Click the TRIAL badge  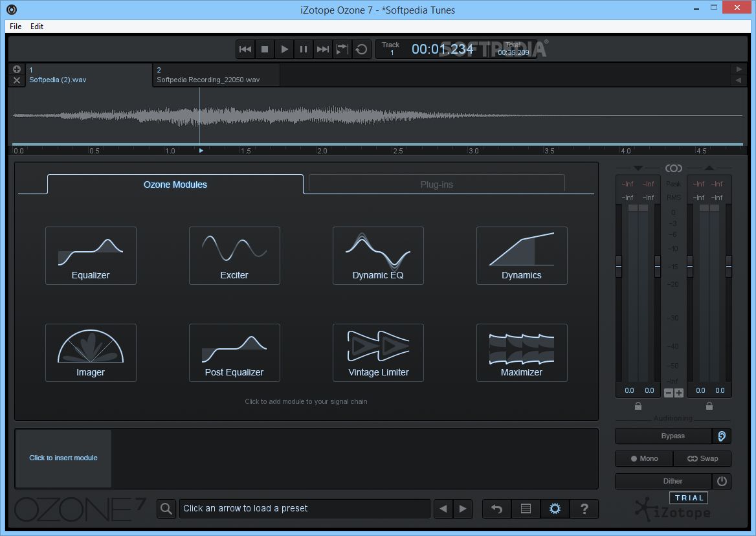click(x=689, y=498)
